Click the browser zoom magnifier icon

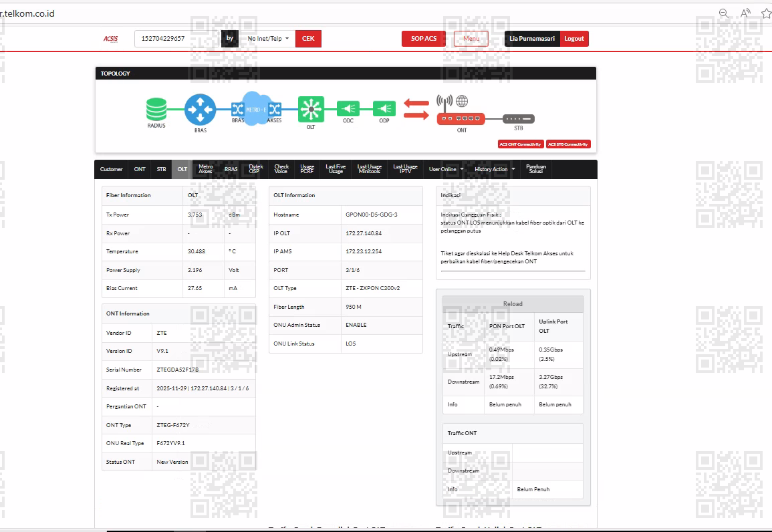pos(723,13)
